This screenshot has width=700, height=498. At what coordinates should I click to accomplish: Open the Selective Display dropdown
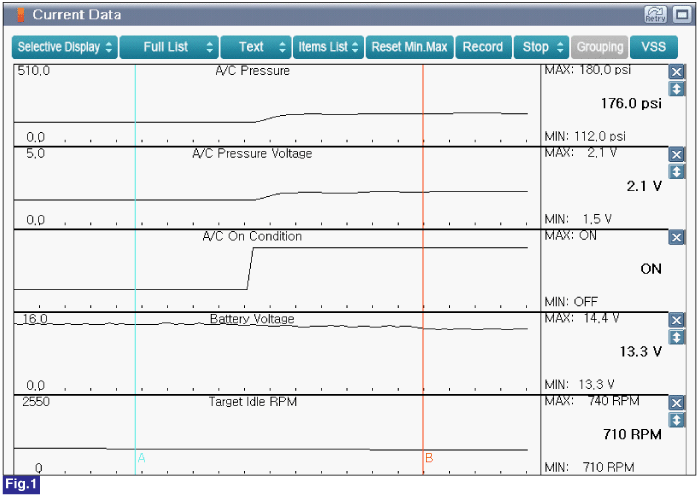click(x=65, y=47)
